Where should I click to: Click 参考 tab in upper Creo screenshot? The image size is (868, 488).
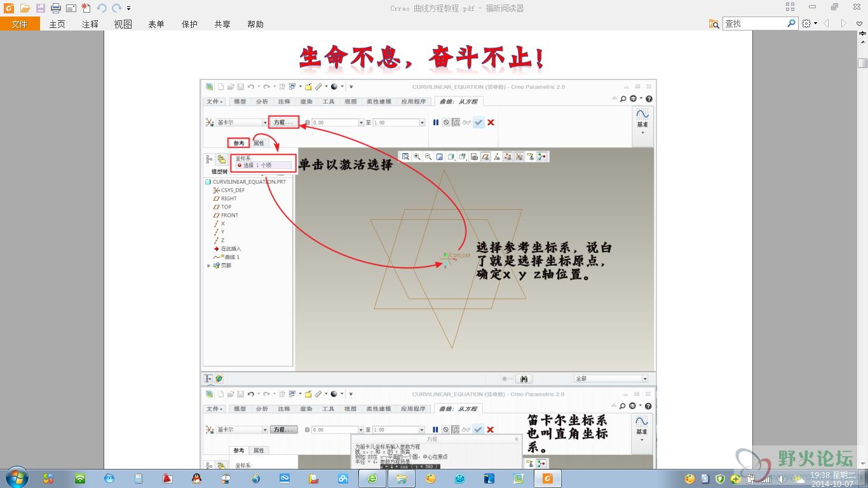238,143
